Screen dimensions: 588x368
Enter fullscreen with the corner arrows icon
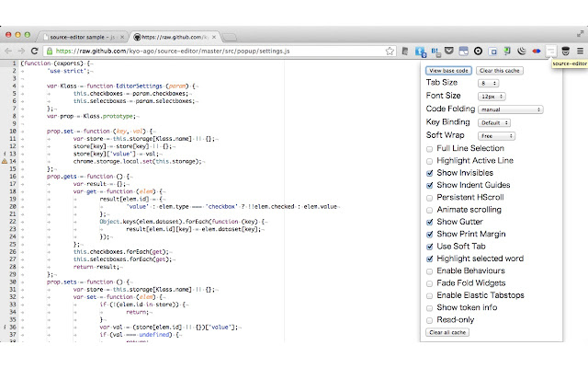point(580,34)
